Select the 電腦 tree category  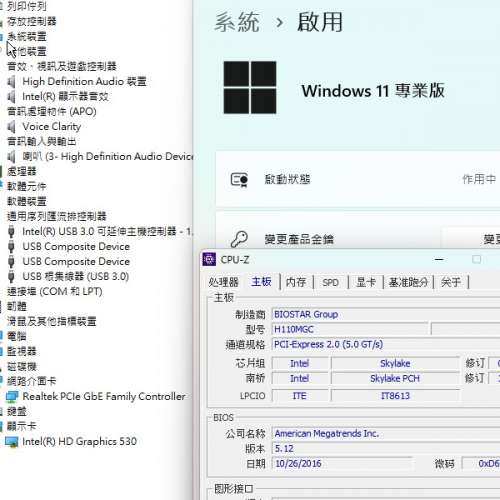point(17,336)
